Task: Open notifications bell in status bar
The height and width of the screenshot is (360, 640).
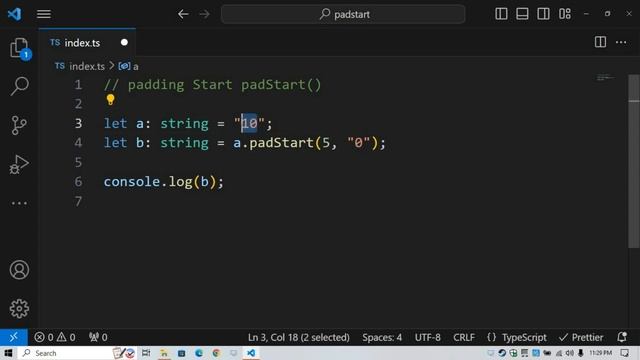Action: 622,337
